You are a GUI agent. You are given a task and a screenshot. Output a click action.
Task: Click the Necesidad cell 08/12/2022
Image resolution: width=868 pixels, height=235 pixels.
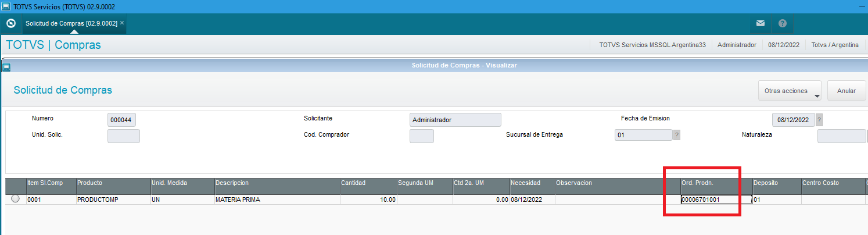click(532, 200)
